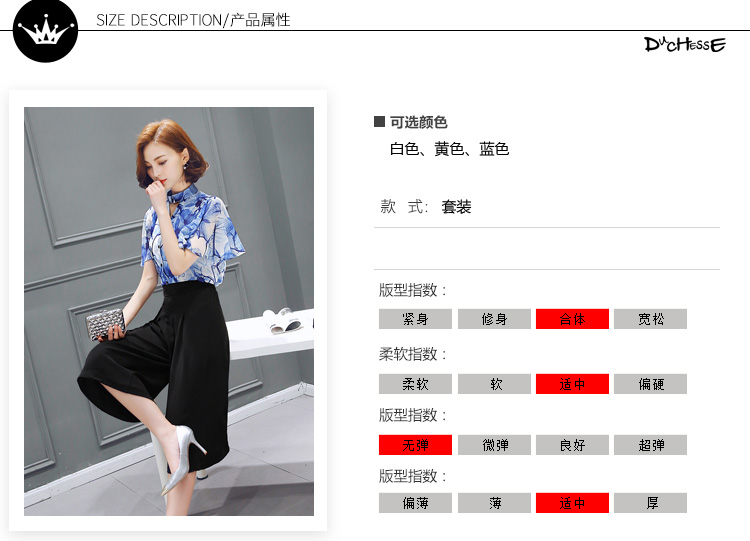The width and height of the screenshot is (750, 541).
Task: Choose the 微弹 elasticity option
Action: (x=494, y=445)
